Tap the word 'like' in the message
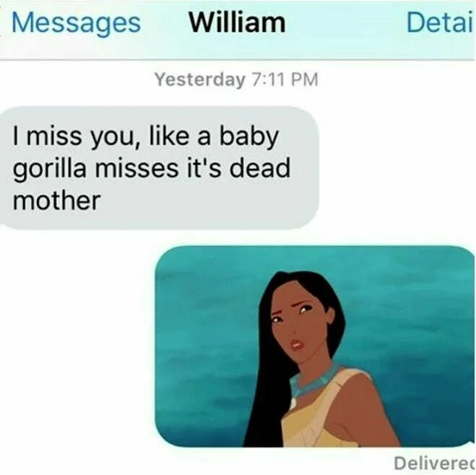The height and width of the screenshot is (475, 476). coord(169,136)
